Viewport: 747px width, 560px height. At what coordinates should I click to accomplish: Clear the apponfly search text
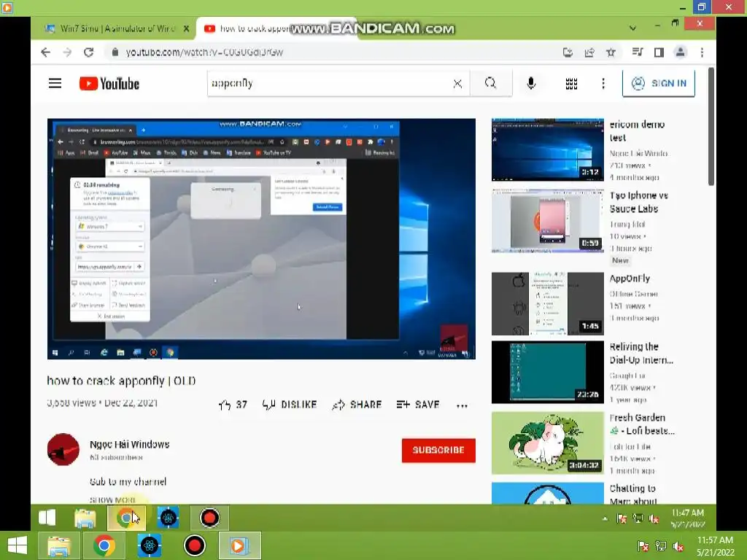tap(457, 84)
